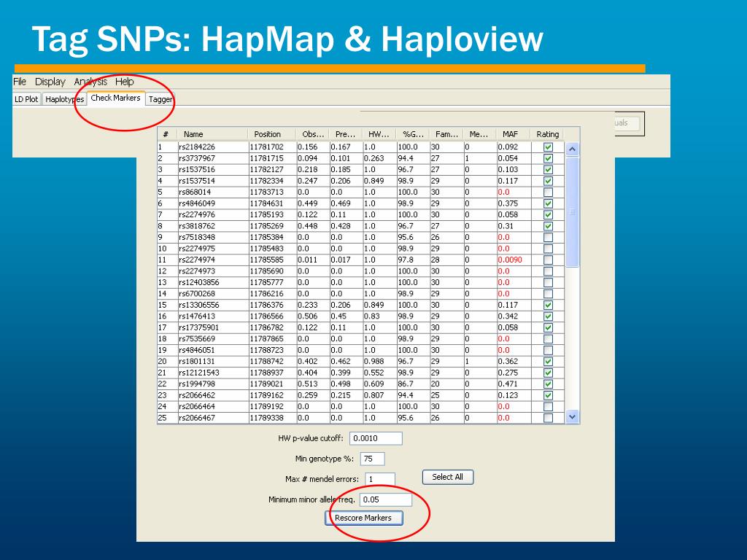The image size is (747, 560).
Task: Uncheck the rating box for rs2184226
Action: [548, 147]
